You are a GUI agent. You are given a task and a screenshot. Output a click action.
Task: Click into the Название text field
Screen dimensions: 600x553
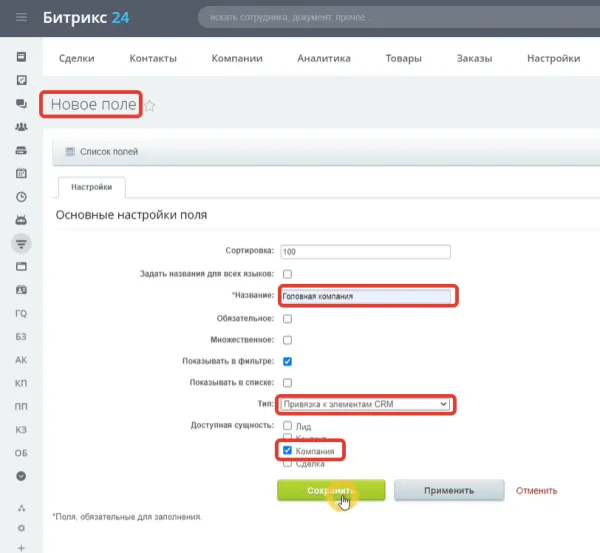pyautogui.click(x=366, y=296)
